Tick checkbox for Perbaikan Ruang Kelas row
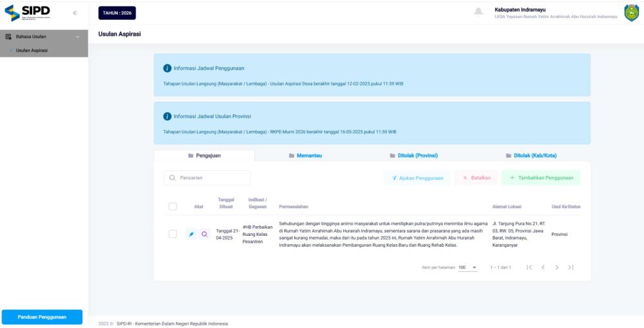Screen dimensions: 644x328 pyautogui.click(x=173, y=234)
